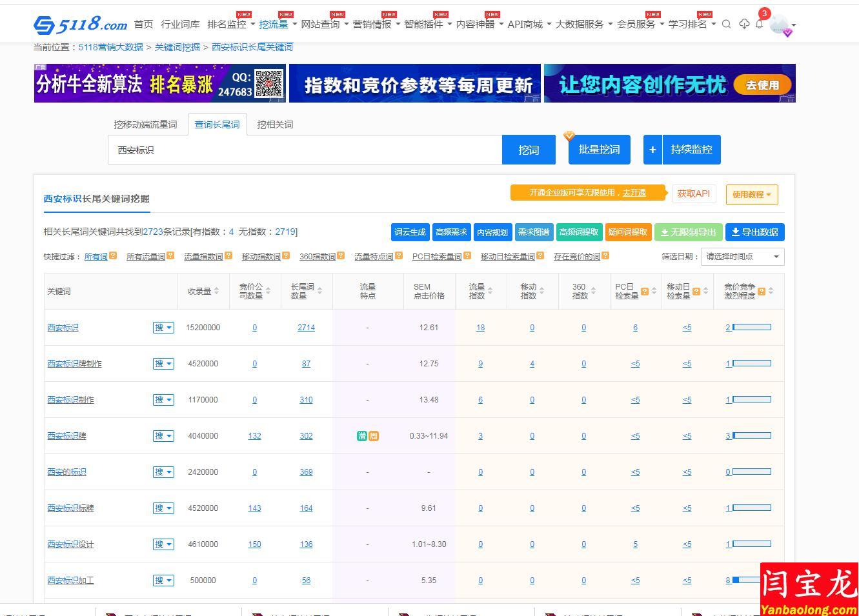The image size is (859, 616).
Task: Click help icon beside 竞价竞争激烈程度 header
Action: (x=762, y=292)
